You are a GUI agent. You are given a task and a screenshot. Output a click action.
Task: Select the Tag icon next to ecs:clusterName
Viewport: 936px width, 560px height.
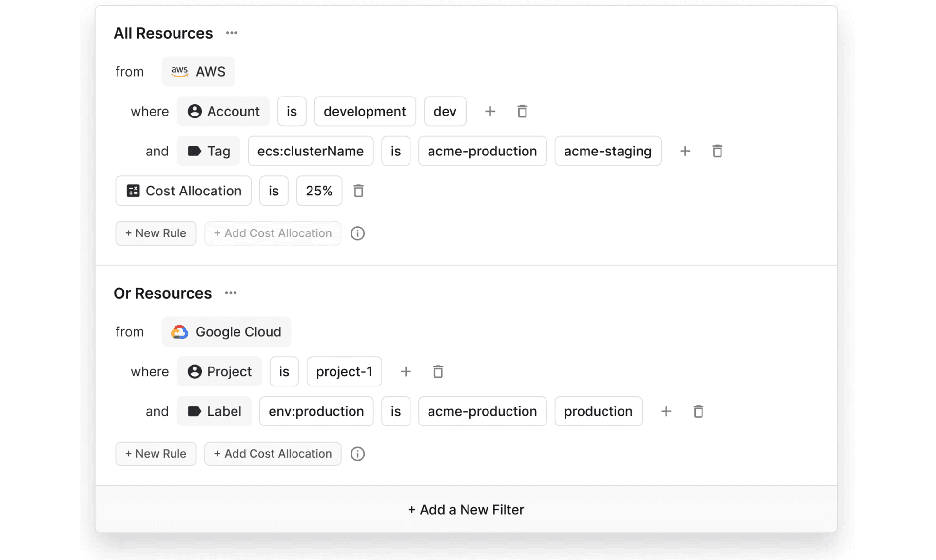coord(195,151)
